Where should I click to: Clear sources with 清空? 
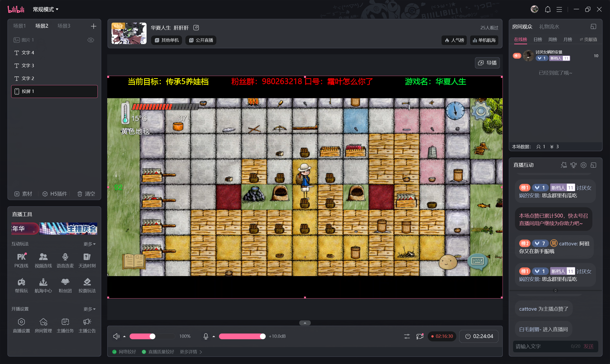point(86,194)
